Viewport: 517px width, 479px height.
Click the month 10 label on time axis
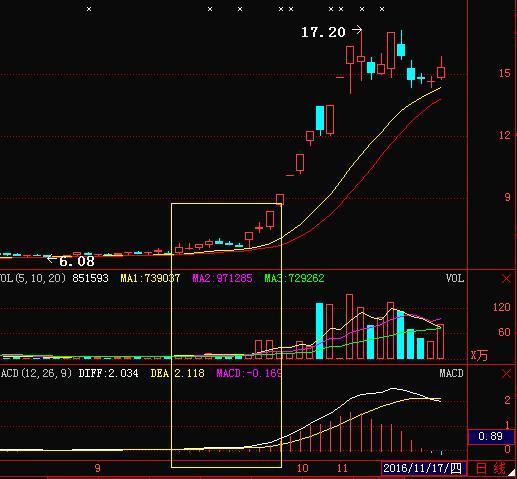(x=302, y=468)
